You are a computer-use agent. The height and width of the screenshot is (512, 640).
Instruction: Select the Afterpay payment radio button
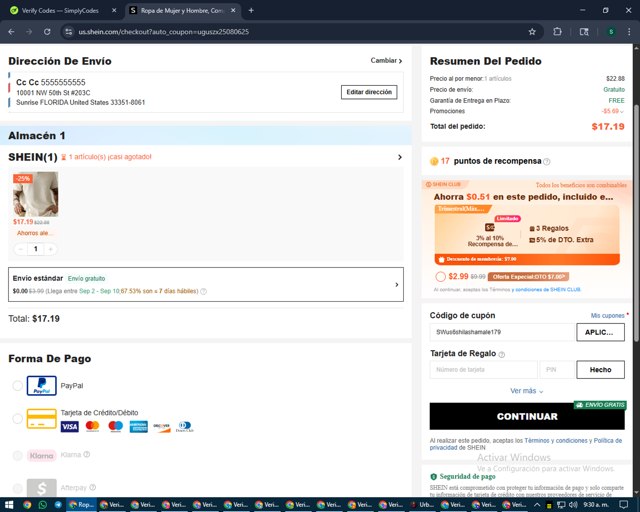tap(18, 488)
